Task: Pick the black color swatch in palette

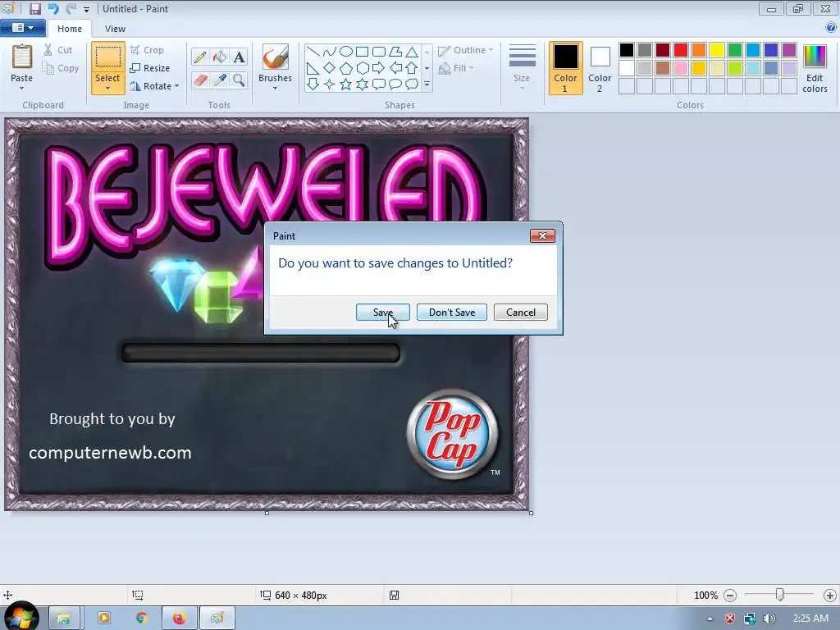Action: (x=627, y=50)
